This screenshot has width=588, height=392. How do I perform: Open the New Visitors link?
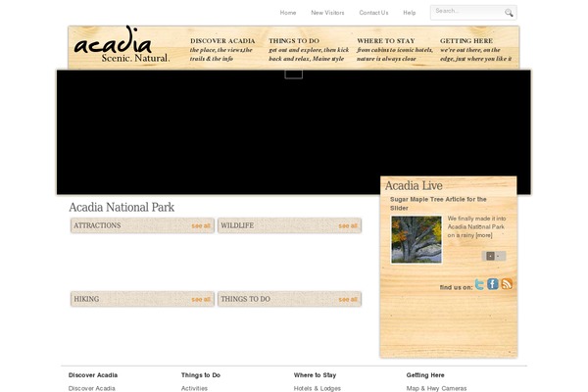coord(327,13)
